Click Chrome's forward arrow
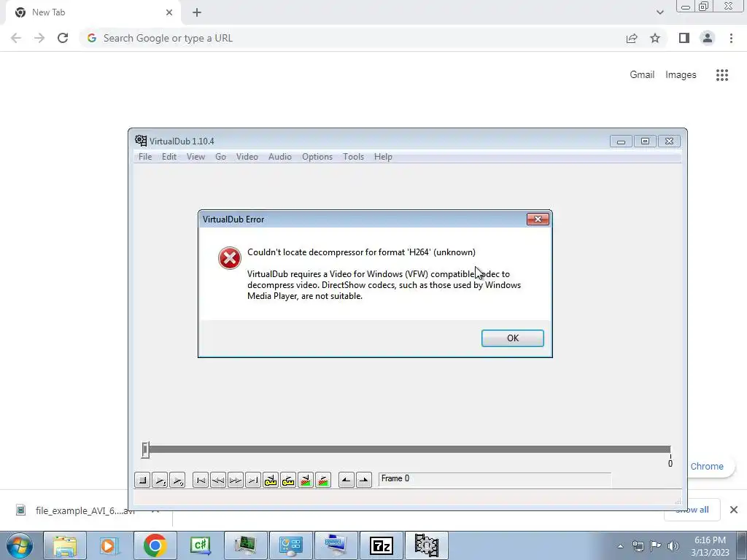 (39, 38)
